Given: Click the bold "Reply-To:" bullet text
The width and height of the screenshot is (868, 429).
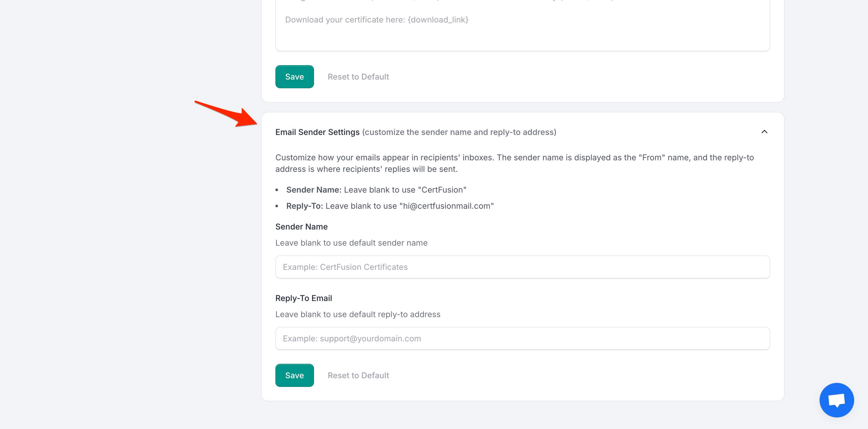Looking at the screenshot, I should click(304, 206).
